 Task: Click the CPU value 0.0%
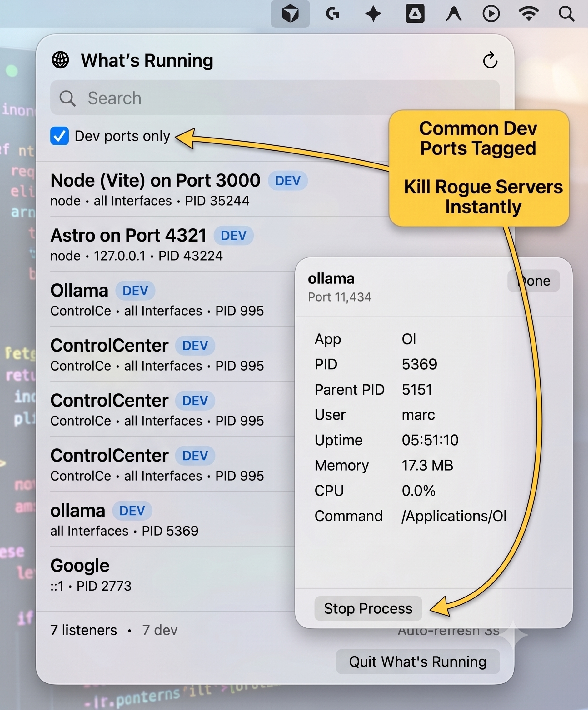pos(418,491)
